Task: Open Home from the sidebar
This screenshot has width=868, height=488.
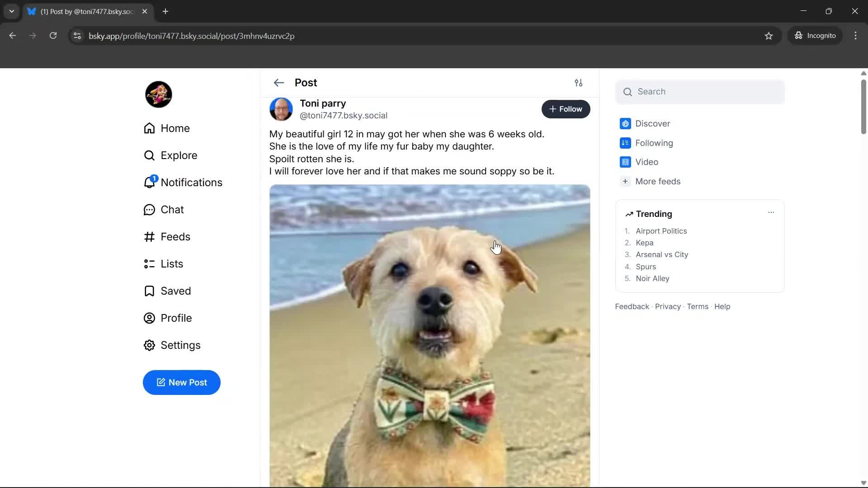Action: click(x=175, y=128)
